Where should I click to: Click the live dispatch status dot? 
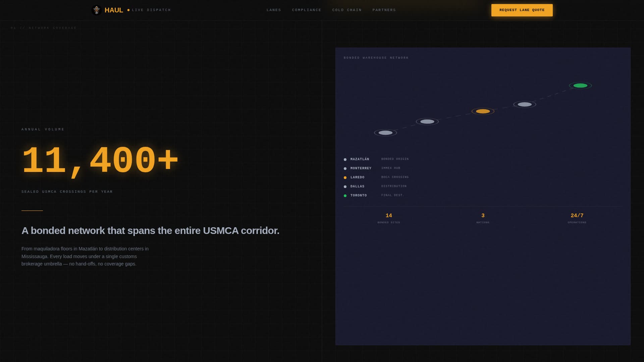click(128, 10)
